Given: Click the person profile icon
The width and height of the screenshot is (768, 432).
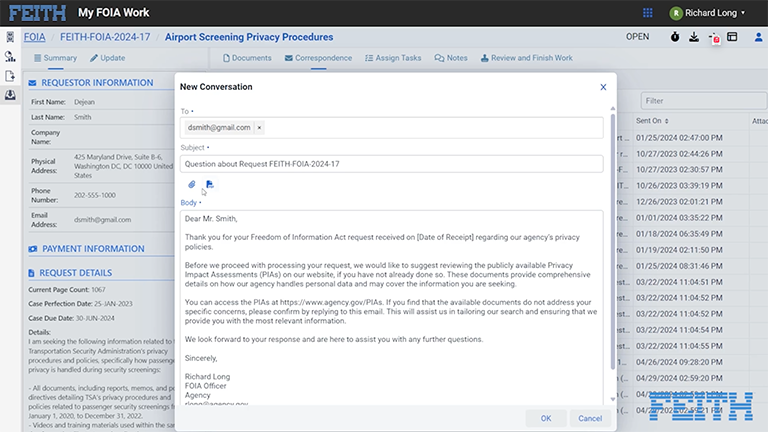Looking at the screenshot, I should pos(758,37).
